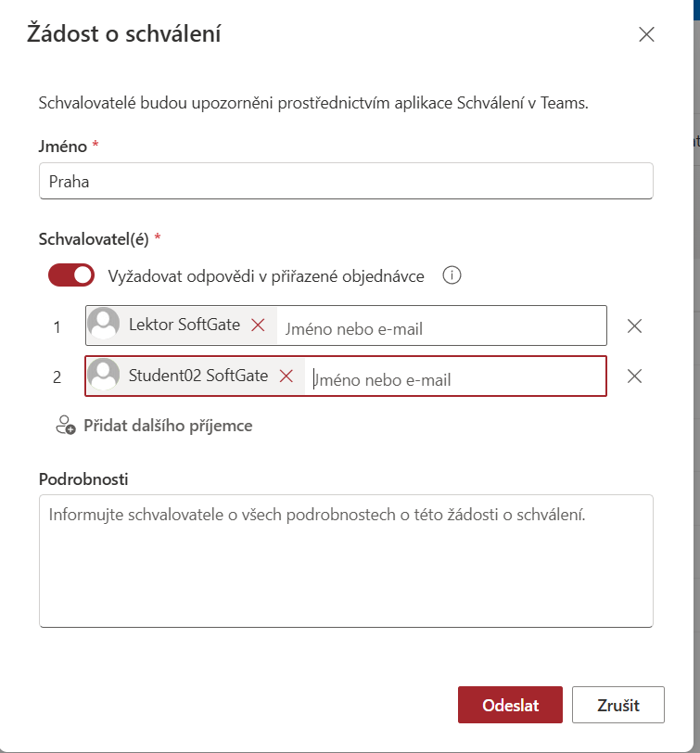Click the Student02 SoftGate avatar icon
Screen dimensions: 700x753
point(104,376)
